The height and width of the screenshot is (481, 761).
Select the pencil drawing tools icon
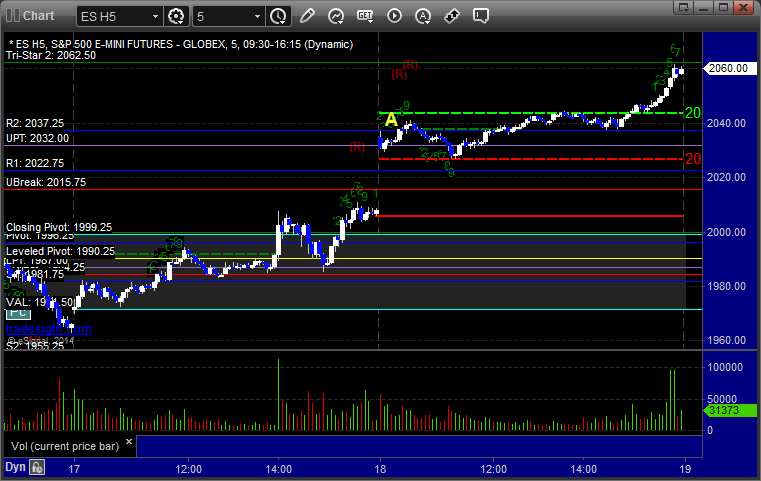(307, 16)
